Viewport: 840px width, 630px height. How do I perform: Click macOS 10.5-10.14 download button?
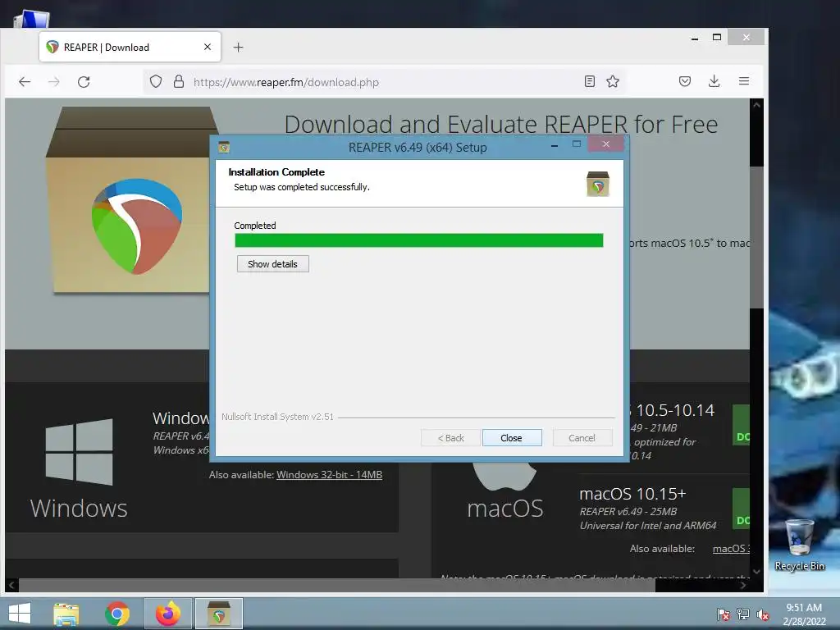(742, 425)
